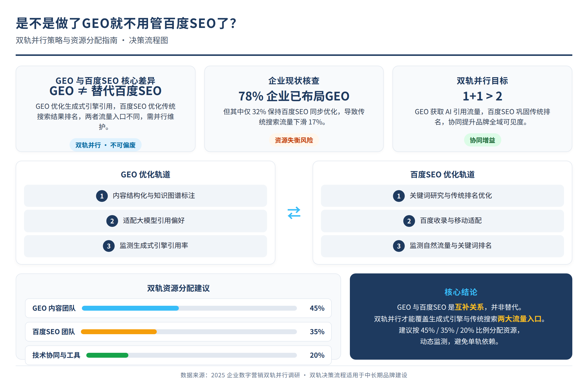Click the 双轨并行・不可偏废 tag
The width and height of the screenshot is (588, 392).
[106, 145]
